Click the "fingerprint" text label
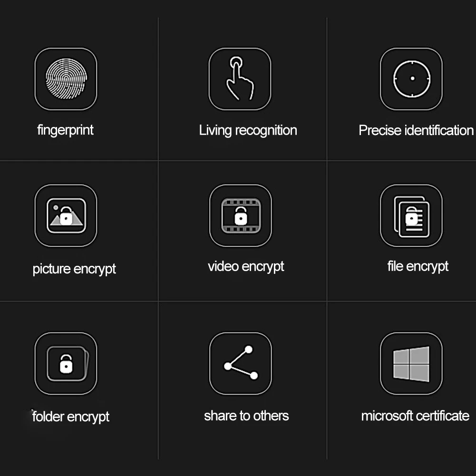The image size is (476, 476). tap(65, 130)
